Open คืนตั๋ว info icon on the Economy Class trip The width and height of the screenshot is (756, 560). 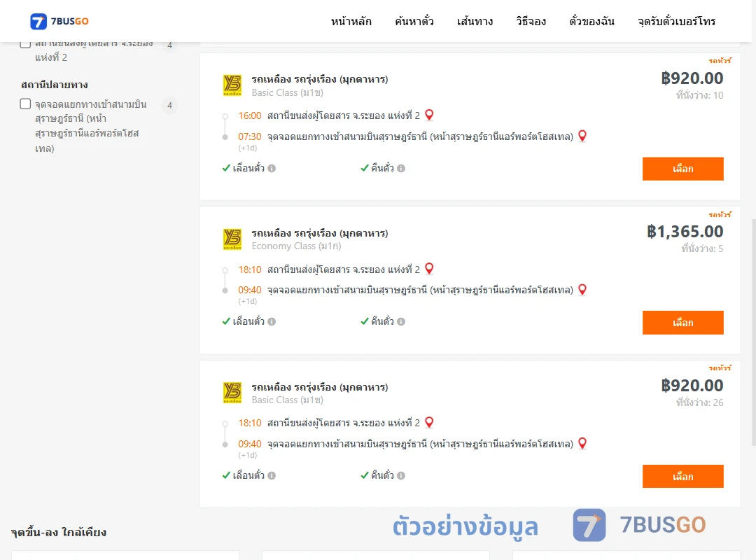(401, 322)
